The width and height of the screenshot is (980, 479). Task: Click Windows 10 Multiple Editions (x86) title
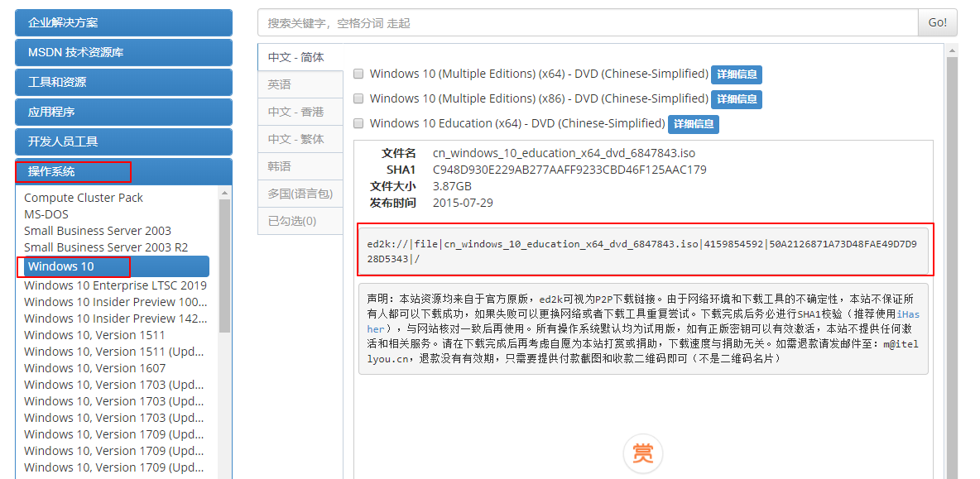(x=539, y=98)
